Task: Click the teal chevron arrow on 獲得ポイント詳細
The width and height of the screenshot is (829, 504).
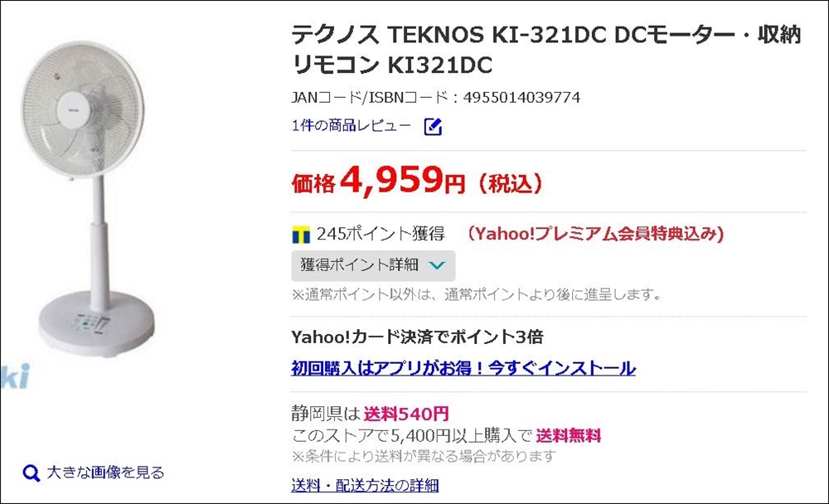Action: 439,266
